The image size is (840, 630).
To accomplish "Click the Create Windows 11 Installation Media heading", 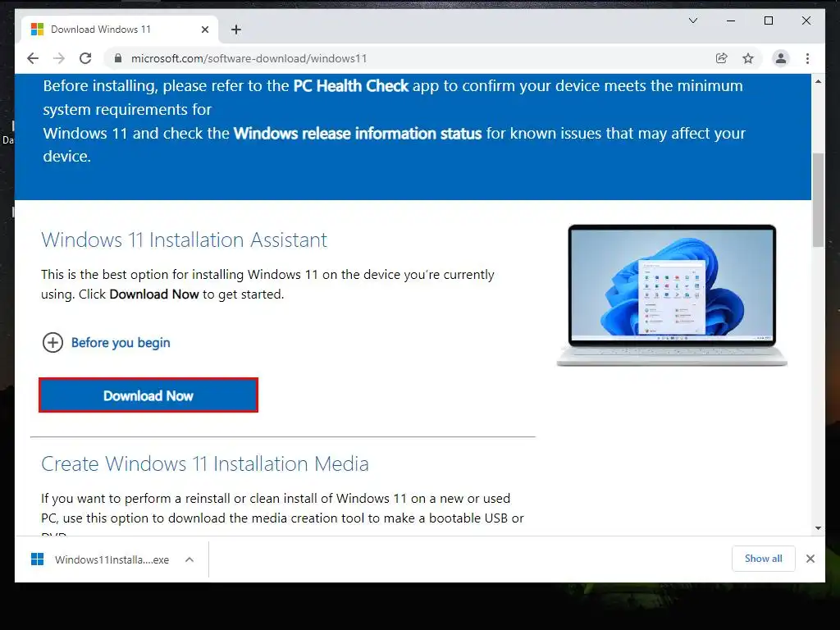I will pyautogui.click(x=205, y=463).
